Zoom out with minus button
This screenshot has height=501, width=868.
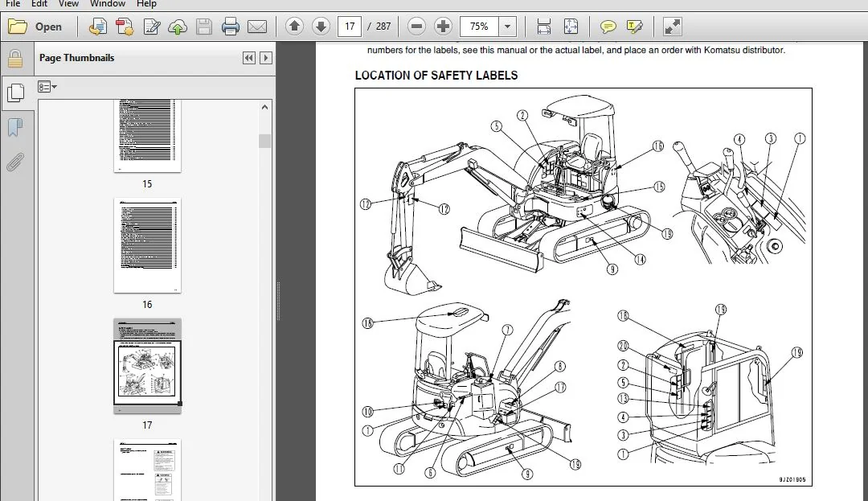[x=417, y=26]
